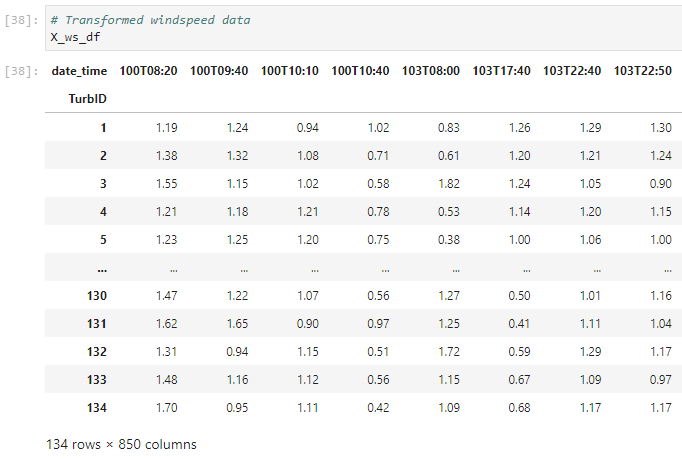This screenshot has width=682, height=459.
Task: Select the row with TurbID 130
Action: [97, 296]
